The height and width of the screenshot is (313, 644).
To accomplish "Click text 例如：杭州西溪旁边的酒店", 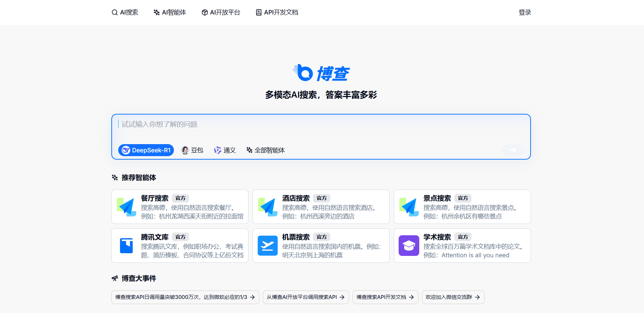I will [318, 216].
